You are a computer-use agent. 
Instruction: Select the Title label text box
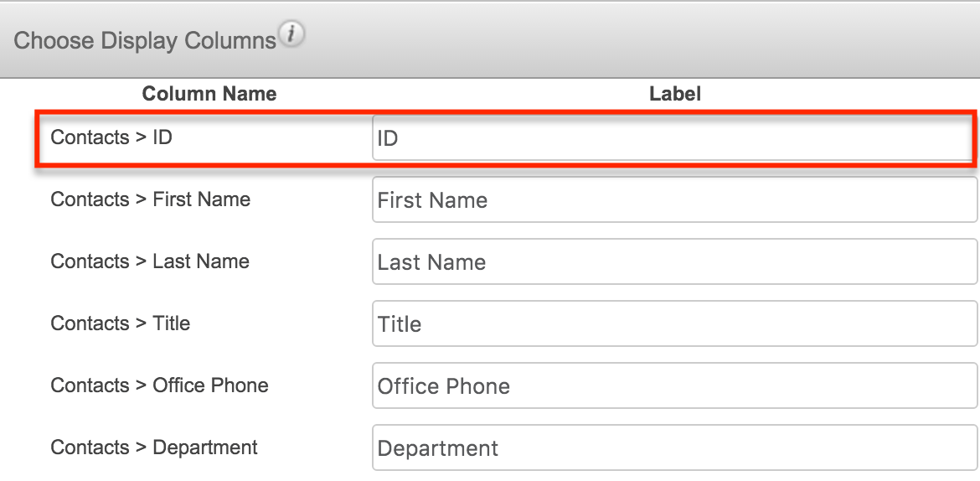(x=674, y=324)
